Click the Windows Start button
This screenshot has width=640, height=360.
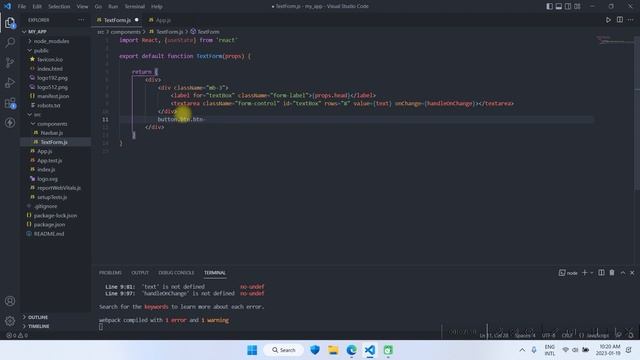pos(252,350)
